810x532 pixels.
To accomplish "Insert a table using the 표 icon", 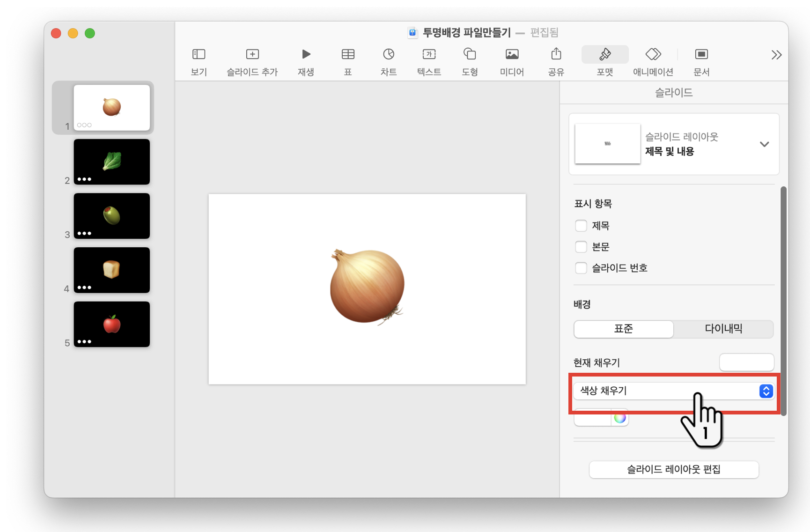I will (x=347, y=61).
